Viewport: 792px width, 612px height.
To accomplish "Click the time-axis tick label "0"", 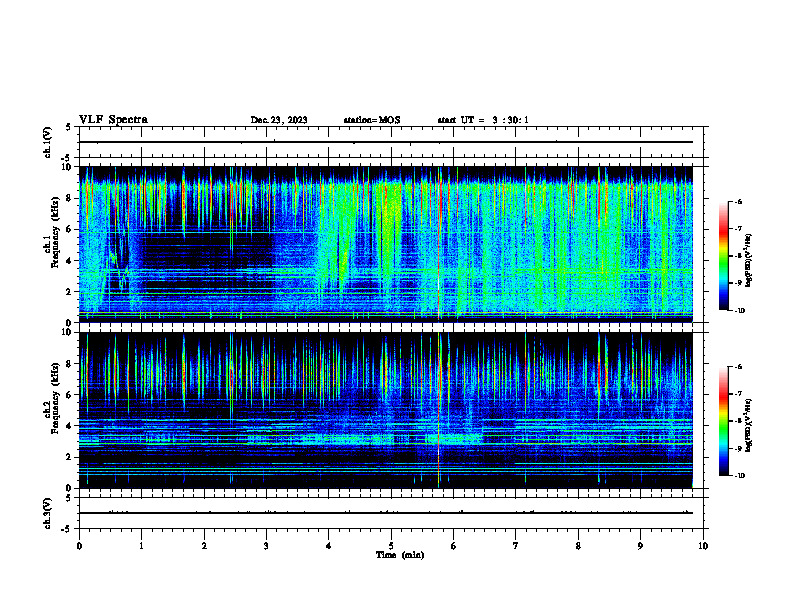I will coord(79,546).
